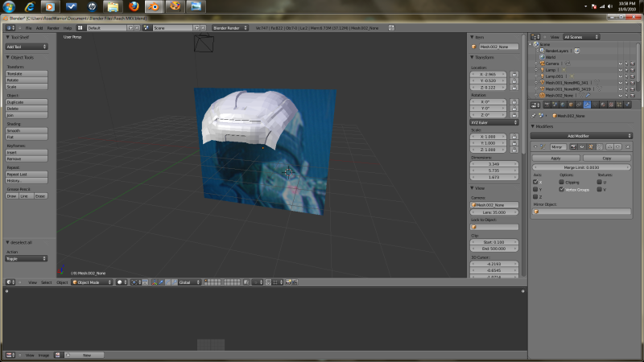
Task: Open the Add Modifier dropdown
Action: click(581, 136)
